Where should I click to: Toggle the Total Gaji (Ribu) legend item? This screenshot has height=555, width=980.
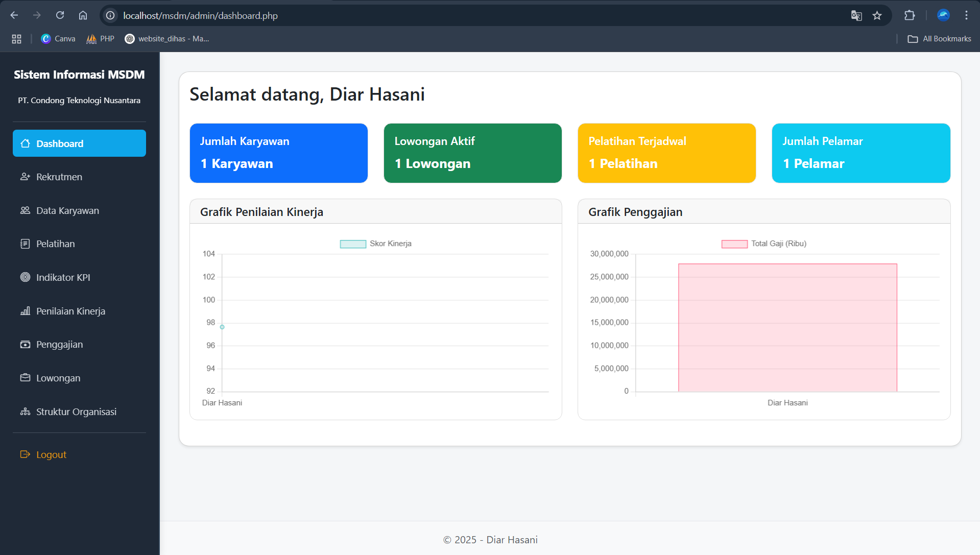pos(763,244)
